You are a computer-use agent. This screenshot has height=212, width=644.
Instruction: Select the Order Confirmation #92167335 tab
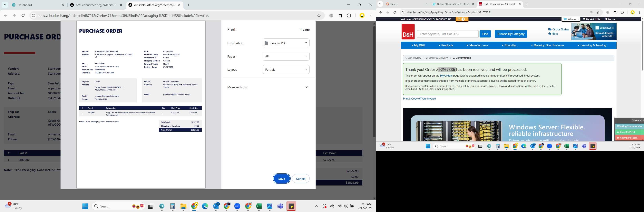[x=500, y=4]
